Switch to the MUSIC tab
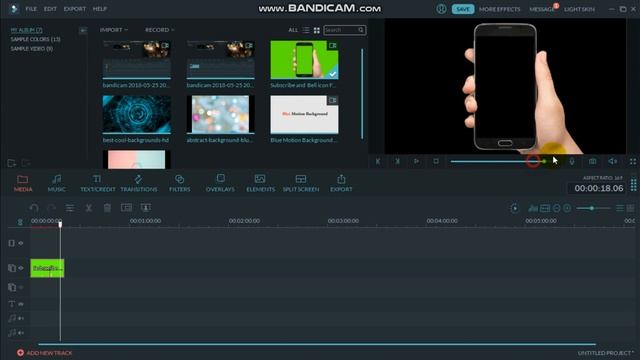Image resolution: width=640 pixels, height=360 pixels. click(x=56, y=183)
